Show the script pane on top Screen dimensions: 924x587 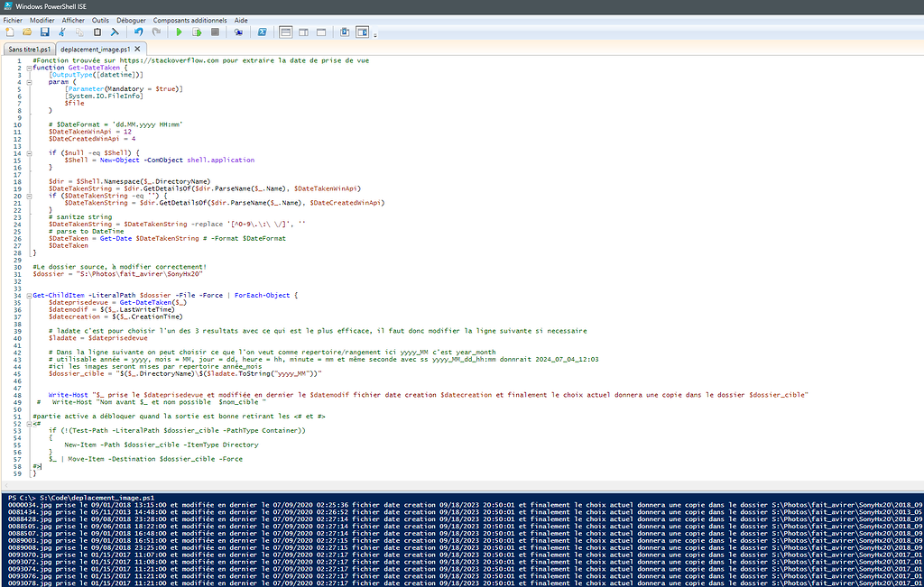click(286, 32)
